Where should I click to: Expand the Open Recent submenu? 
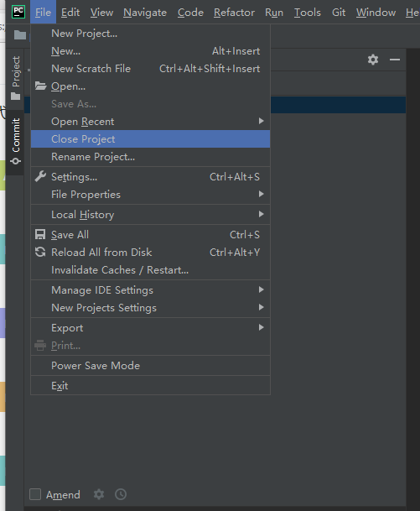pos(150,122)
